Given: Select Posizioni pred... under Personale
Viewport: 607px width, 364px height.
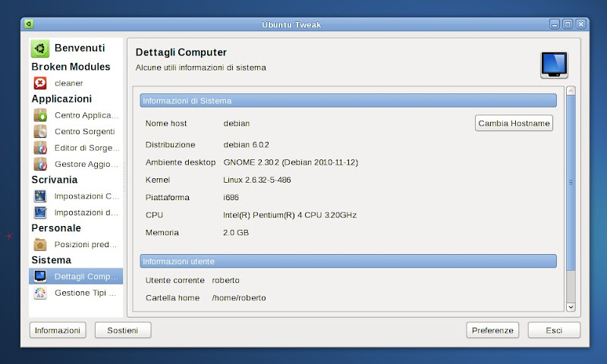Looking at the screenshot, I should (x=76, y=244).
